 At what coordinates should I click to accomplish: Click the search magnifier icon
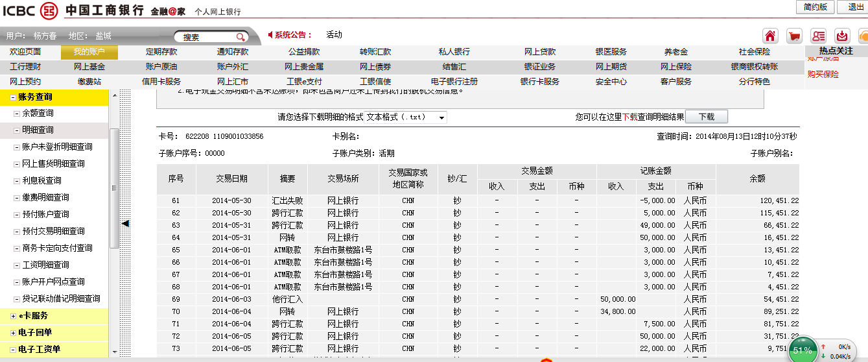240,37
